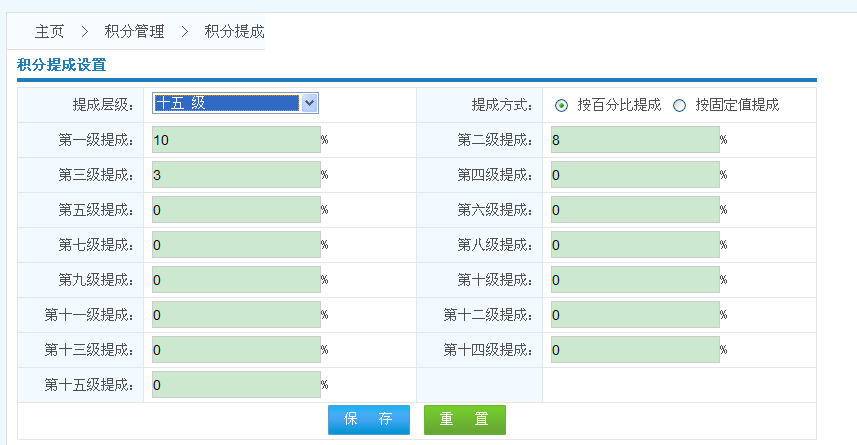Screen dimensions: 857x445
Task: Focus the 第十四级提成 input field
Action: 635,350
